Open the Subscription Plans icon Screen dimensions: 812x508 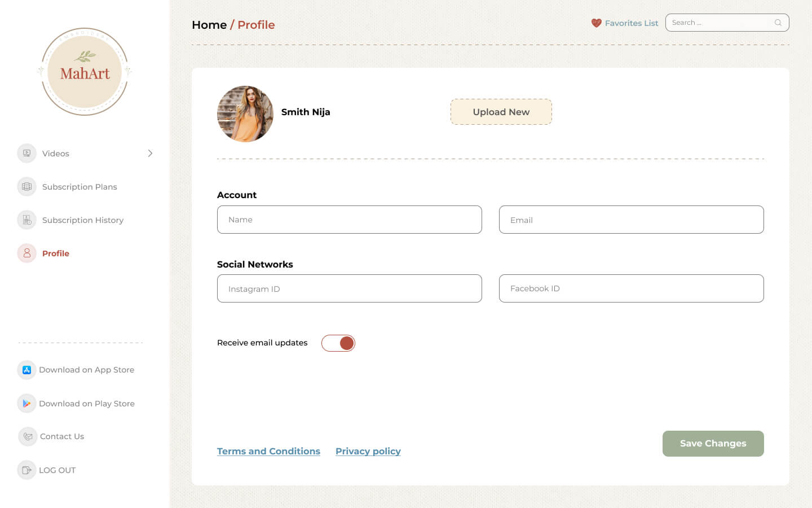click(x=27, y=186)
